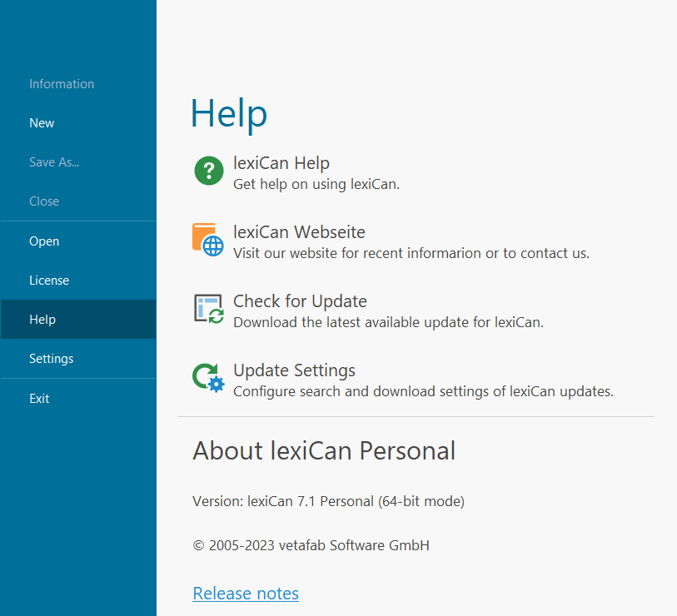This screenshot has width=677, height=616.
Task: Open the Release notes link
Action: (246, 594)
